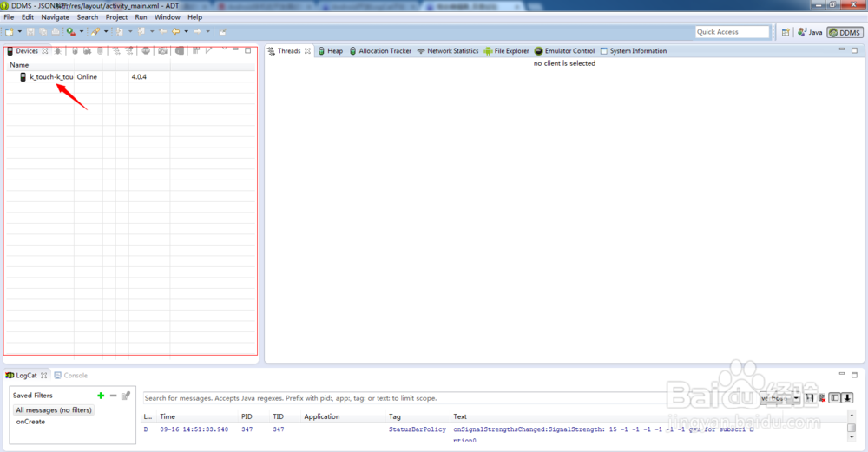Click the Online status cell
868x452 pixels.
[x=87, y=77]
